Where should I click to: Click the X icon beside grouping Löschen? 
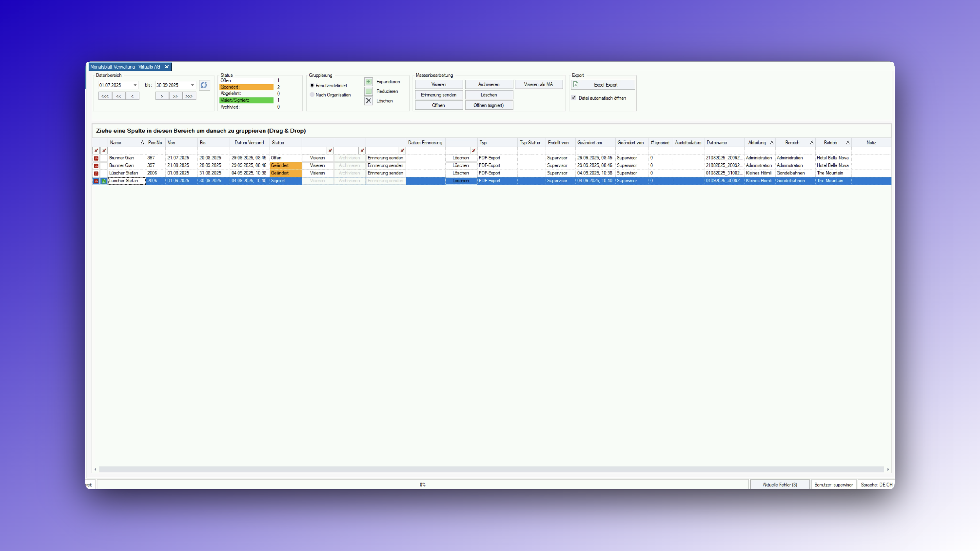[368, 101]
